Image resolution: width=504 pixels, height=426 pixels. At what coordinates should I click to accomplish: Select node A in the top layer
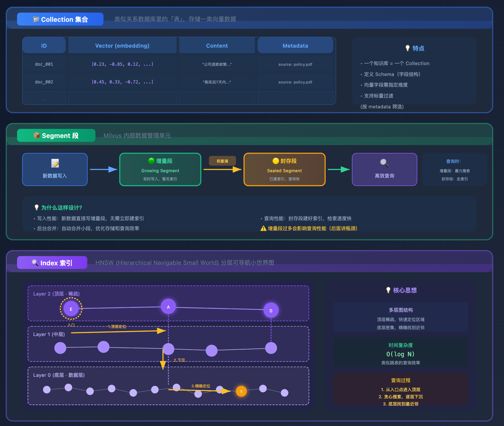coord(168,307)
